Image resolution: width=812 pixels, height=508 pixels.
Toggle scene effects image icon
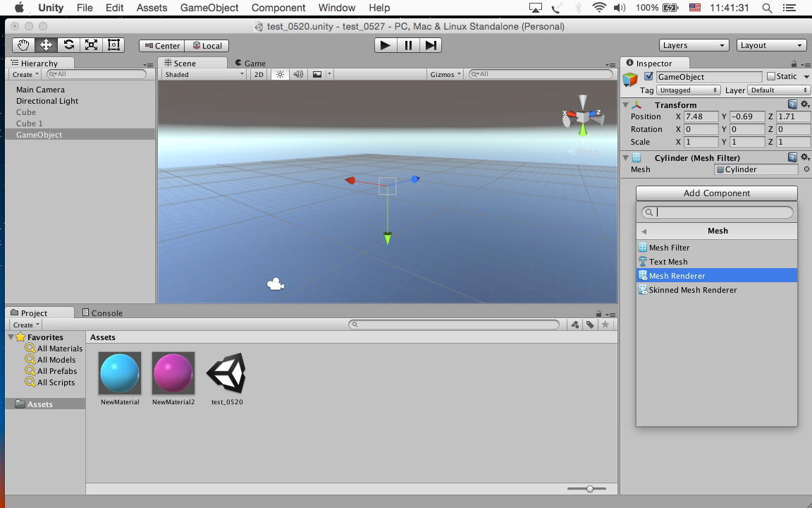tap(317, 75)
